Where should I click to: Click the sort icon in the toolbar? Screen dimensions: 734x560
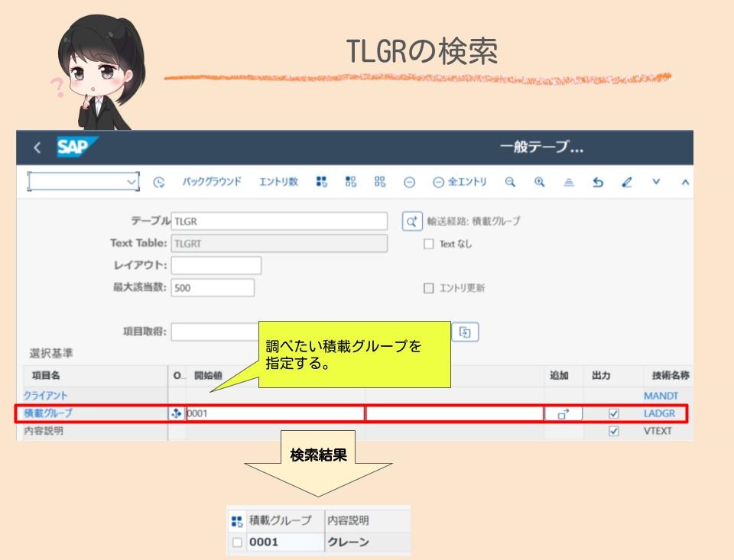coord(570,181)
